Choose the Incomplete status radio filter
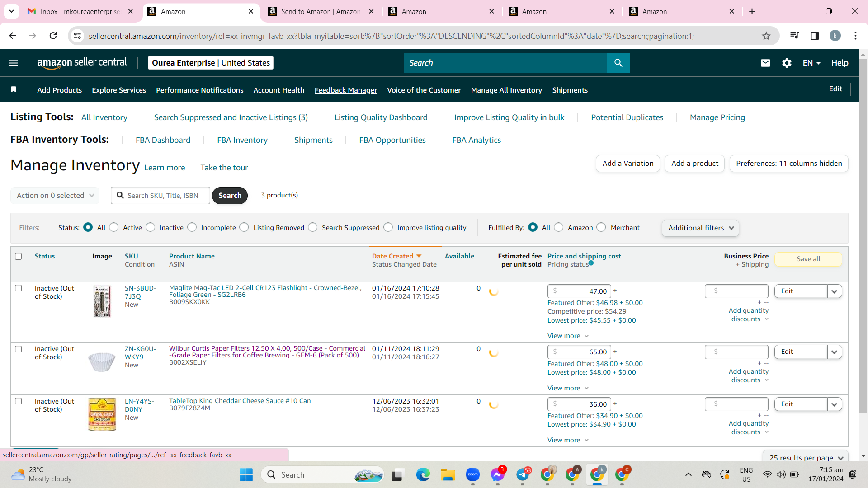This screenshot has width=868, height=488. (192, 227)
